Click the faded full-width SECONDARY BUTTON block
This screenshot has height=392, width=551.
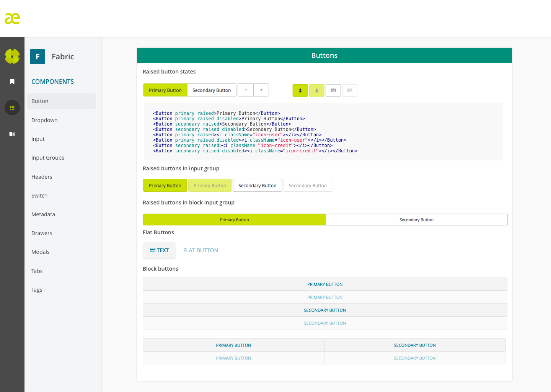point(325,323)
